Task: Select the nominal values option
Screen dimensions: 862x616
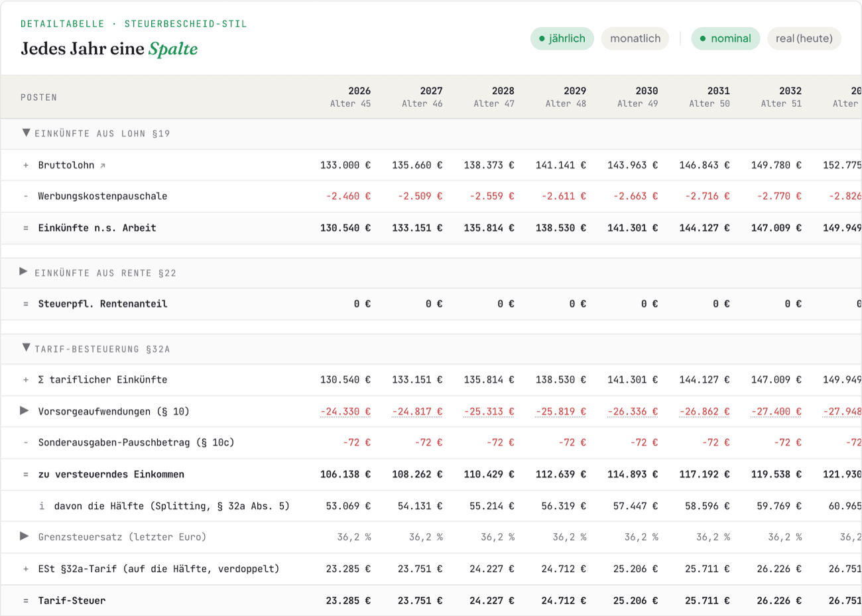Action: 725,38
